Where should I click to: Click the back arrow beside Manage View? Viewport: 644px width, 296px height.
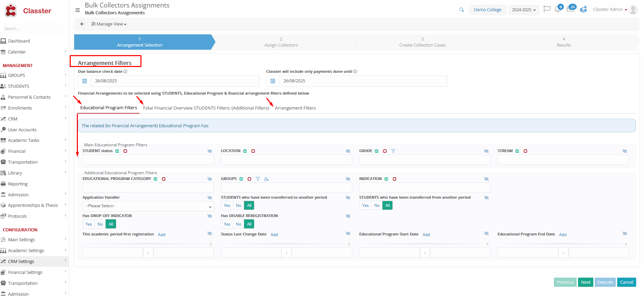[82, 24]
